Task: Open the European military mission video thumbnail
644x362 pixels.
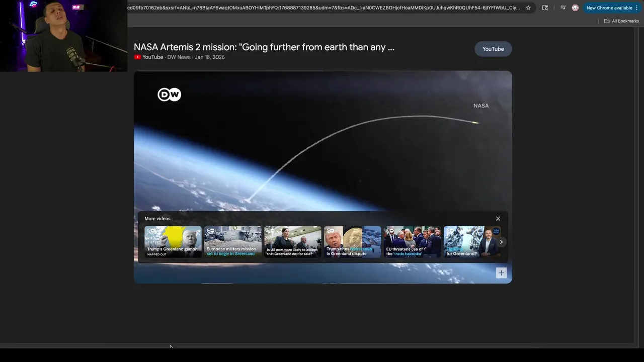Action: tap(232, 242)
